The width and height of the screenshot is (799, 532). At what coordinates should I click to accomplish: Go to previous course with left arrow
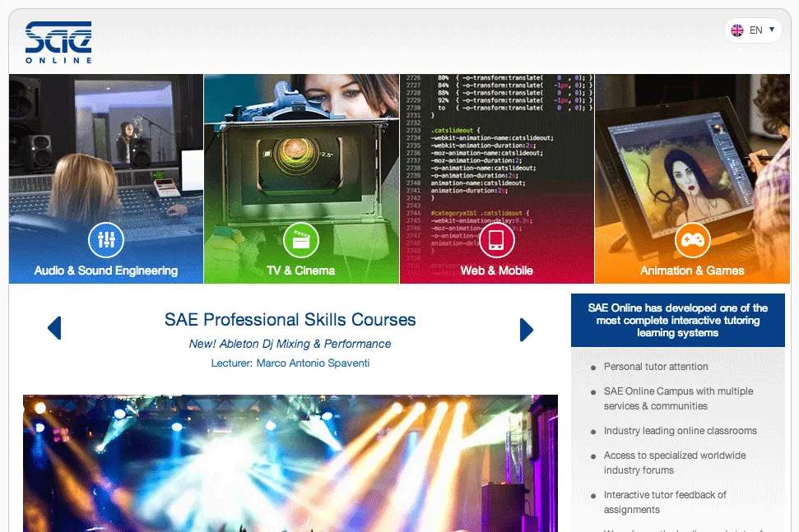pos(54,328)
